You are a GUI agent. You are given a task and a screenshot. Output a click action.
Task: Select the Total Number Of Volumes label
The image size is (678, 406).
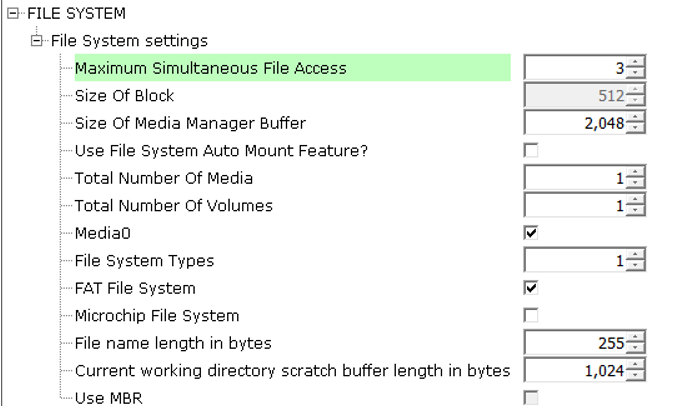click(174, 206)
